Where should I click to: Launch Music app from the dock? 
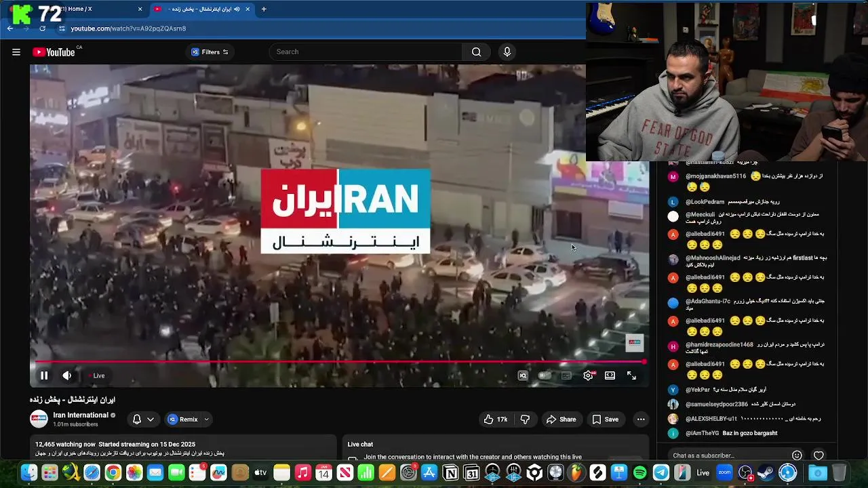click(302, 473)
